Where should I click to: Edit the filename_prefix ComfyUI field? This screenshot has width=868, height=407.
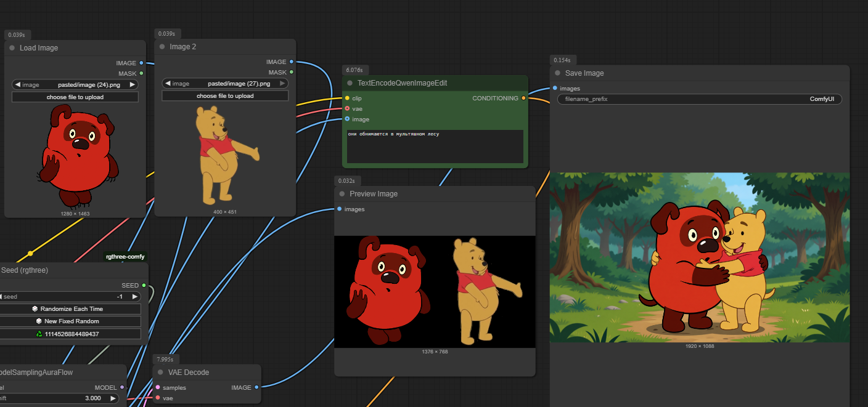point(700,99)
